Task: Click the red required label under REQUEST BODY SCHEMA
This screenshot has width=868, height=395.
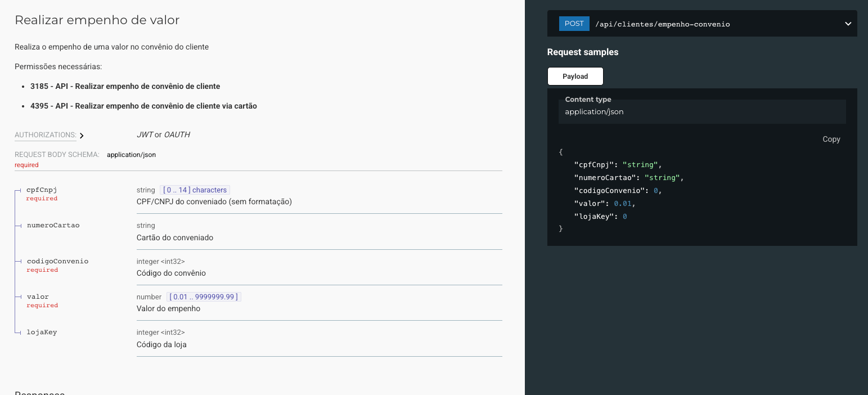Action: pyautogui.click(x=26, y=165)
